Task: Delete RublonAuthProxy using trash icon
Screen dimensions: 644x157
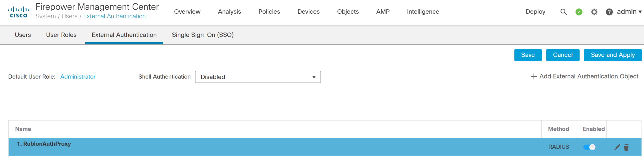Action: point(626,147)
